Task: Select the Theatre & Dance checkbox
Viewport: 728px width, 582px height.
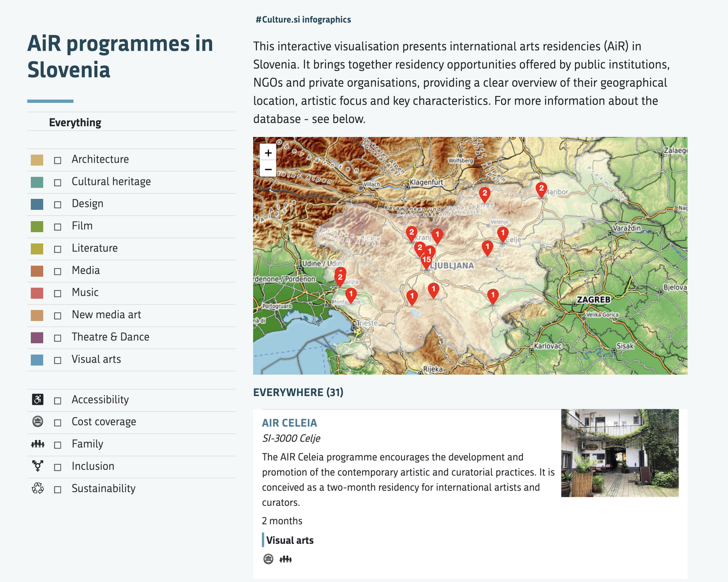Action: point(57,338)
